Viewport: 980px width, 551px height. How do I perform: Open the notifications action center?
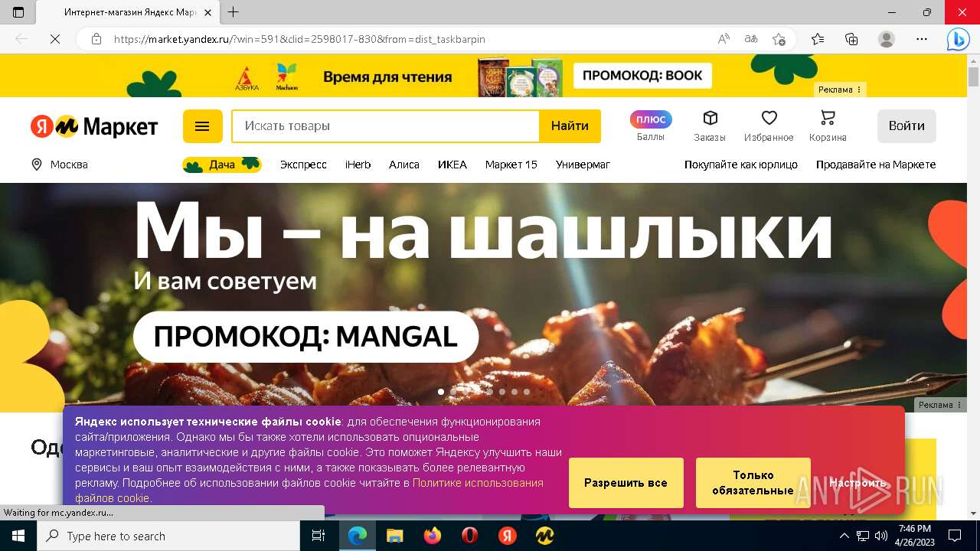click(x=955, y=536)
